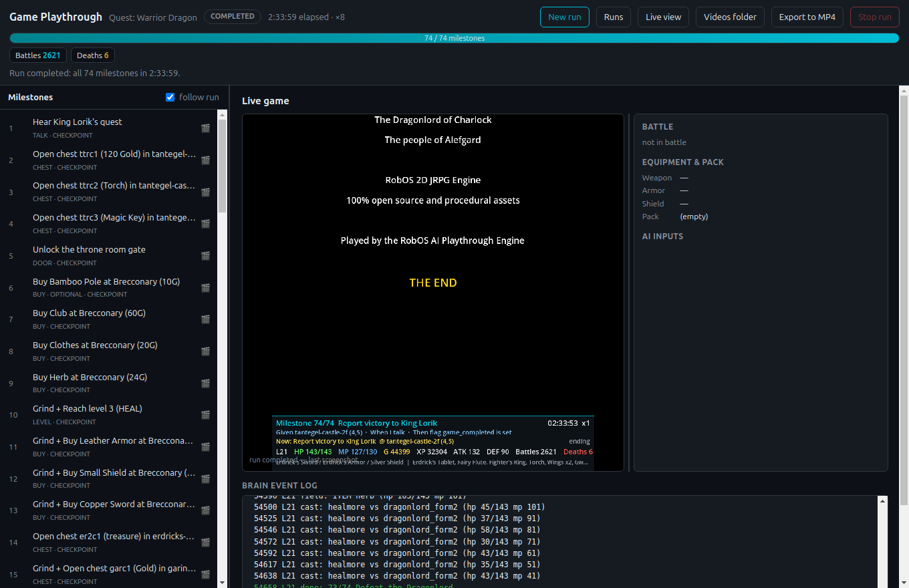
Task: Open clip icon for Buy Copper Sword milestone
Action: pos(205,510)
